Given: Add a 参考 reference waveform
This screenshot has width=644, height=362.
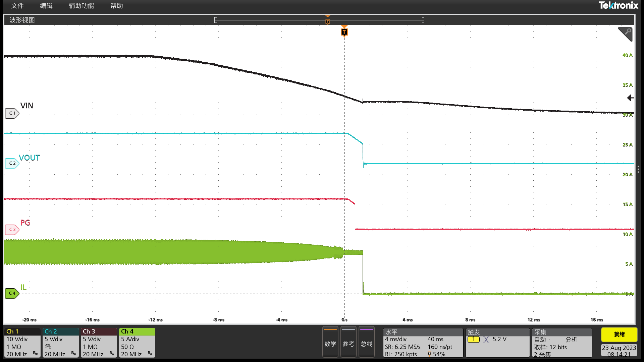Looking at the screenshot, I should [348, 343].
